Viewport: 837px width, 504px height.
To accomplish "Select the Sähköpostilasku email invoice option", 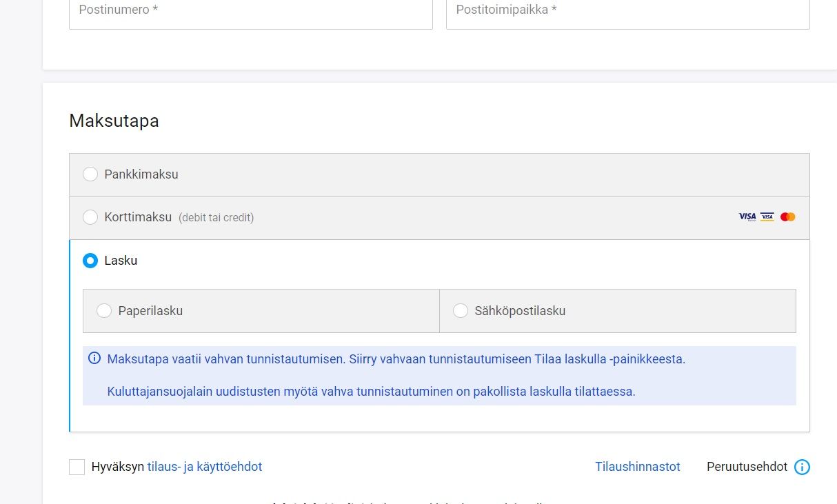I will click(461, 310).
